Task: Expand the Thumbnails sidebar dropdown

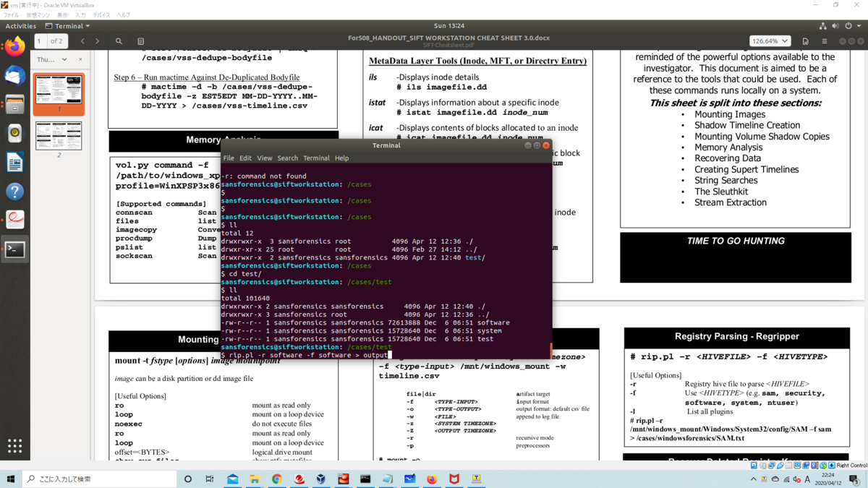Action: [x=52, y=59]
